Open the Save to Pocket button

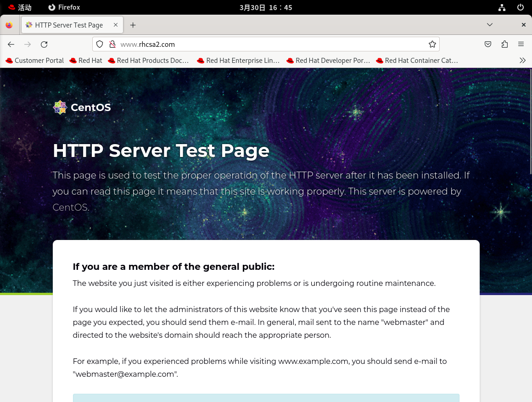[488, 44]
